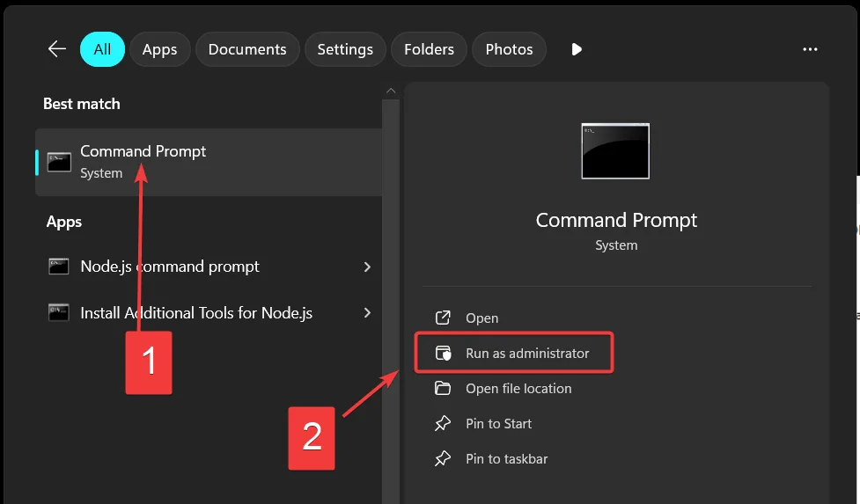Choose Run as administrator
This screenshot has width=860, height=504.
pyautogui.click(x=514, y=354)
